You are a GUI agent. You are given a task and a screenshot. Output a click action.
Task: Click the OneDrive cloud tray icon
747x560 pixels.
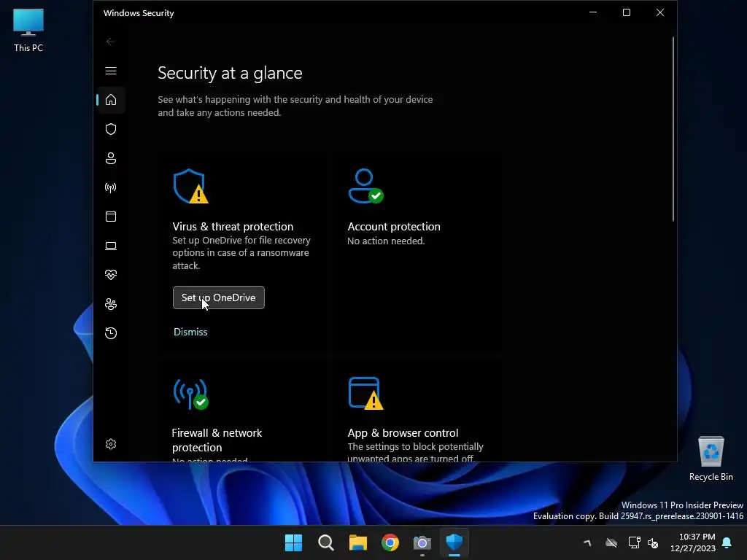click(611, 542)
